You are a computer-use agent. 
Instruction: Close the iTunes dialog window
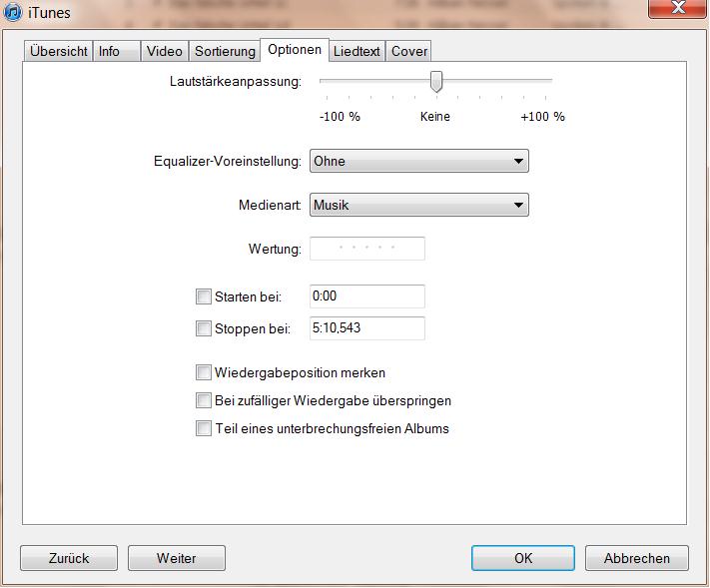point(677,8)
